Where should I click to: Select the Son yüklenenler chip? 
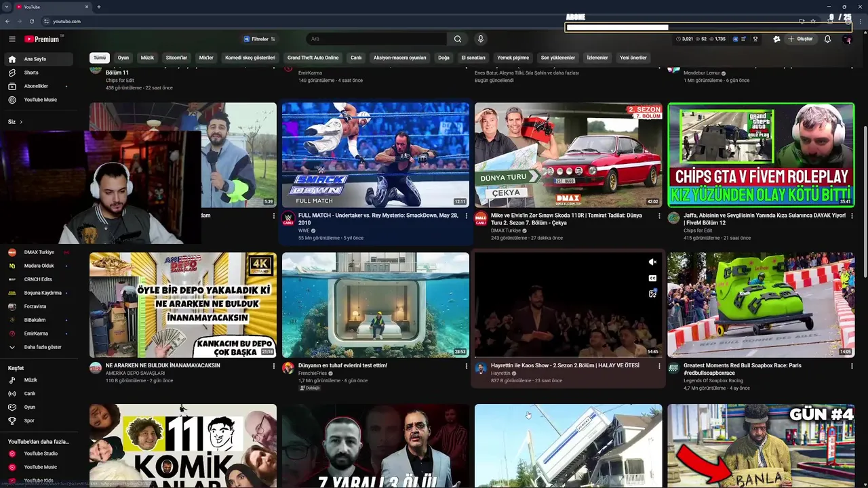(x=558, y=58)
